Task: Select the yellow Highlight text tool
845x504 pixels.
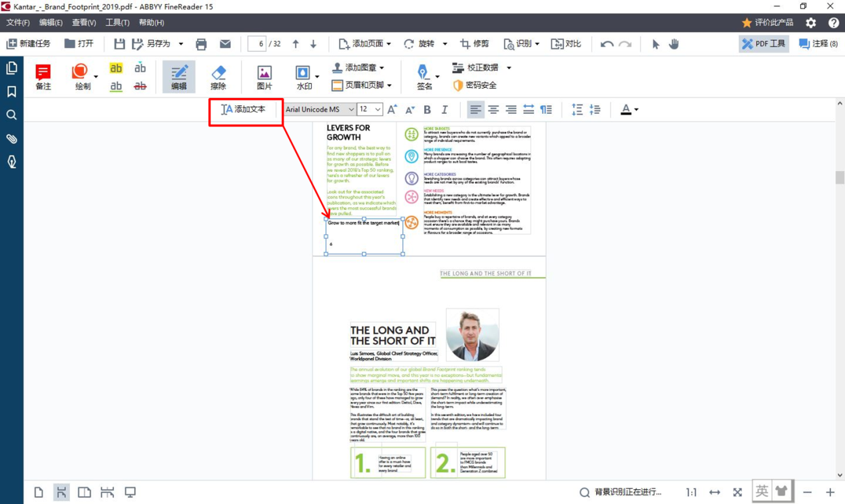Action: pos(116,68)
